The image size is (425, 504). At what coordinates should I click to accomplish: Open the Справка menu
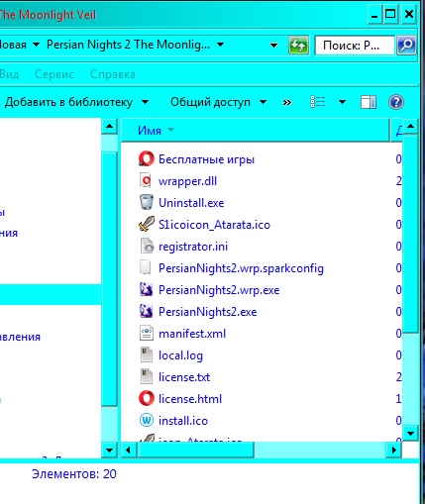113,74
